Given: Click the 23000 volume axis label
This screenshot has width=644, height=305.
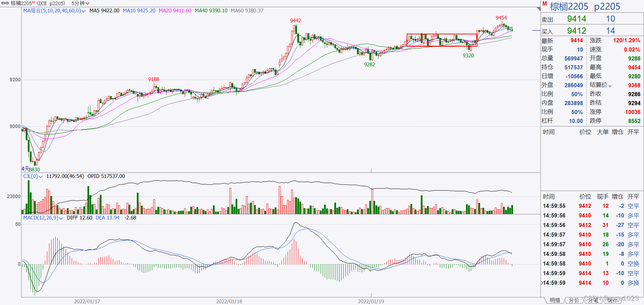Looking at the screenshot, I should (x=14, y=196).
